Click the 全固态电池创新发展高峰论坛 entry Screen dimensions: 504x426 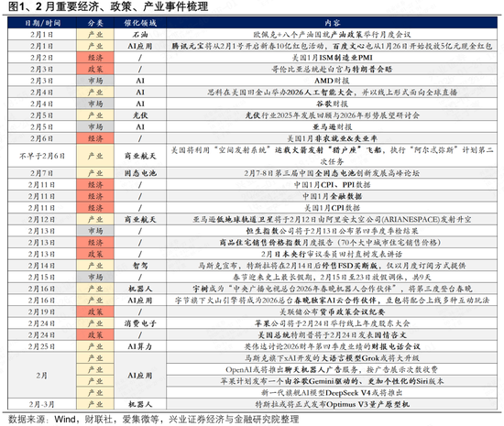[x=332, y=173]
